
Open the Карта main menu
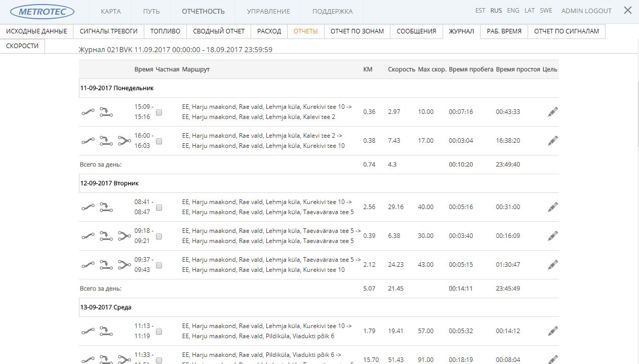tap(110, 11)
